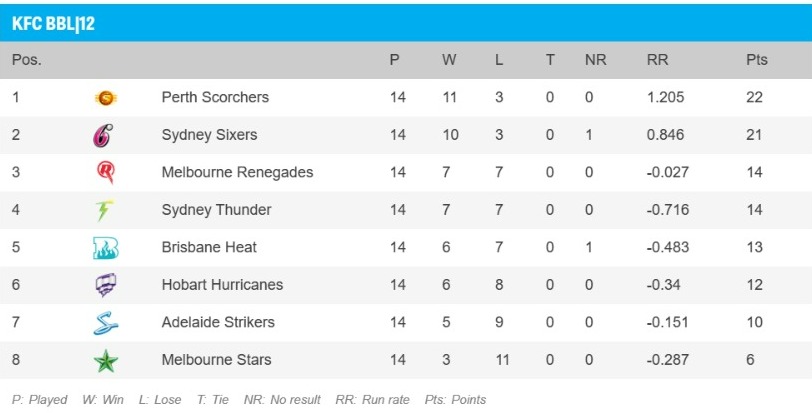Click the Hobart Hurricanes team logo
The image size is (812, 413).
pyautogui.click(x=105, y=285)
